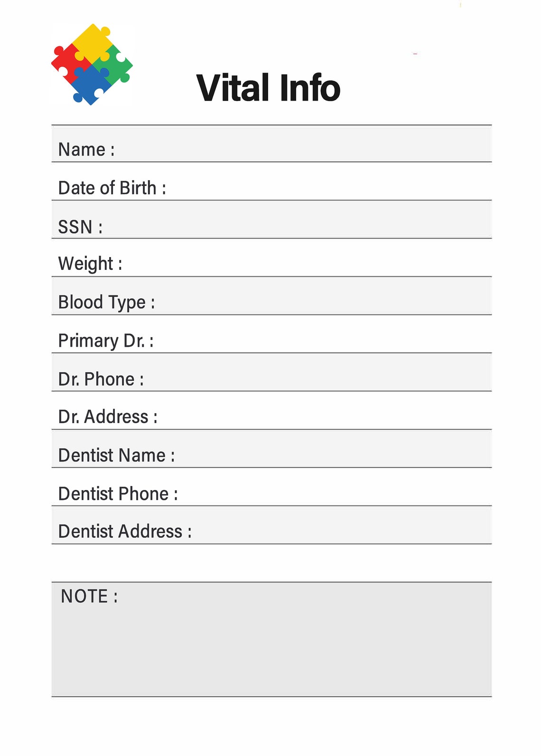The height and width of the screenshot is (756, 541).
Task: Click the Dr. Phone field
Action: click(x=271, y=372)
